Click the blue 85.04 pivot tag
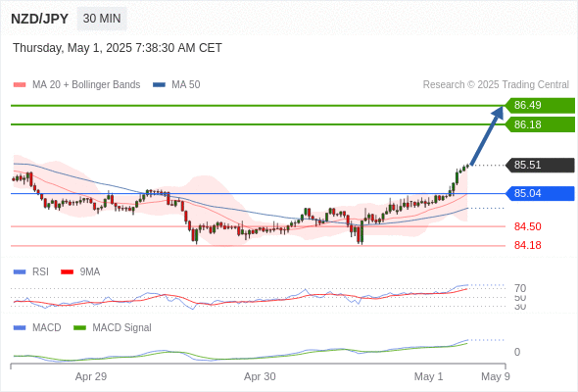Image resolution: width=578 pixels, height=392 pixels. [540, 193]
